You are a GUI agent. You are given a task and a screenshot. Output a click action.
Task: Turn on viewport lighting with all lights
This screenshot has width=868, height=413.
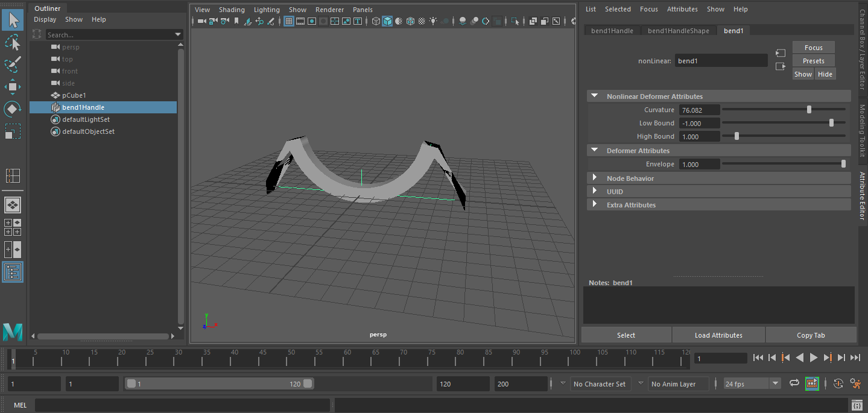(x=433, y=21)
